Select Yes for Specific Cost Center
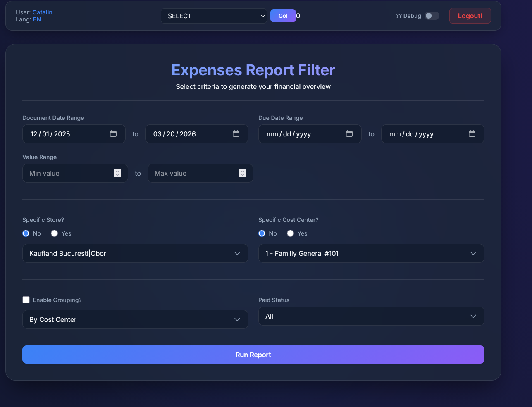The height and width of the screenshot is (407, 532). [290, 233]
